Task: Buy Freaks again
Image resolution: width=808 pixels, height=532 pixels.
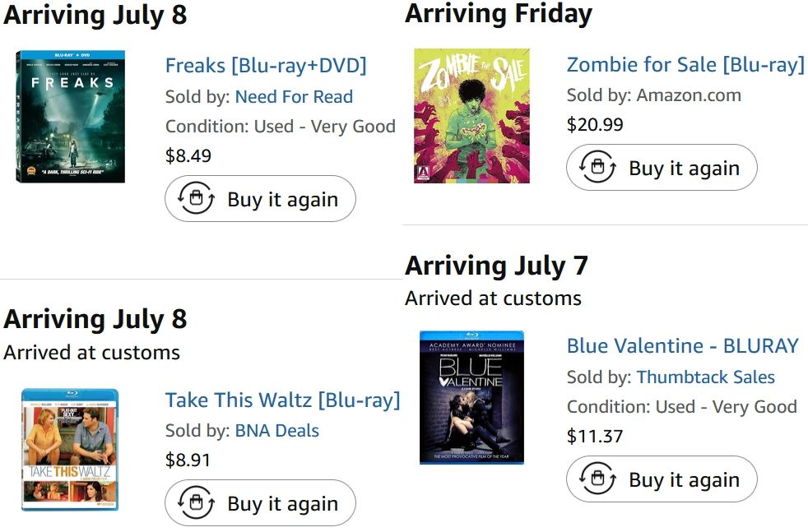Action: click(x=260, y=199)
